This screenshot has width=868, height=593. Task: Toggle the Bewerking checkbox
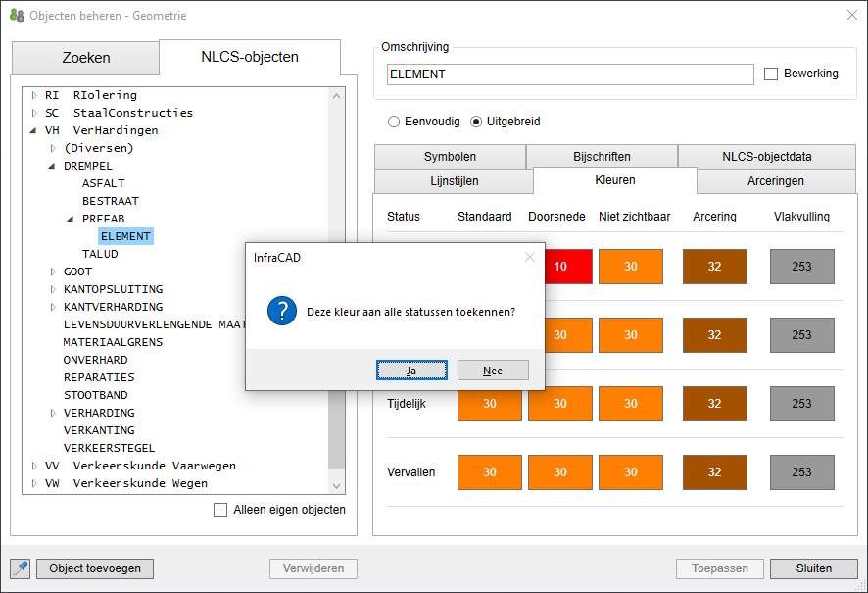click(x=771, y=74)
